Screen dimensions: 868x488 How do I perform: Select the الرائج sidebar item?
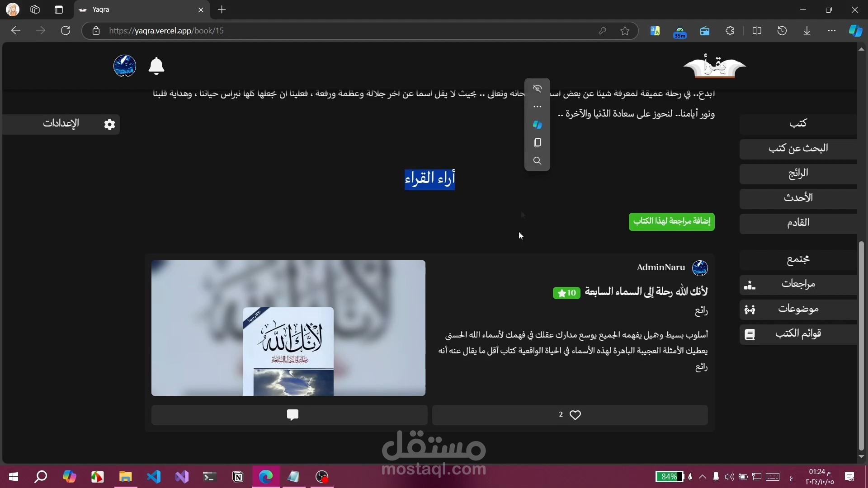798,174
